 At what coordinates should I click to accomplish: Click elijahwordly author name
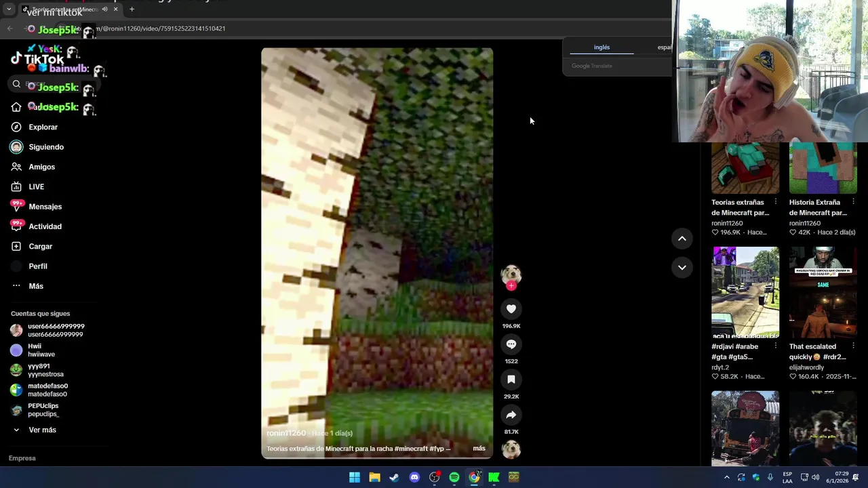point(806,367)
